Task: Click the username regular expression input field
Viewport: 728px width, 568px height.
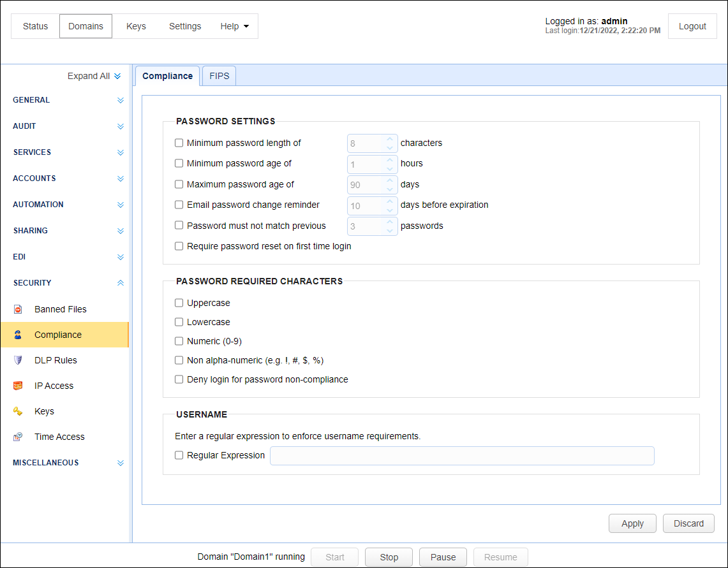Action: pos(462,456)
